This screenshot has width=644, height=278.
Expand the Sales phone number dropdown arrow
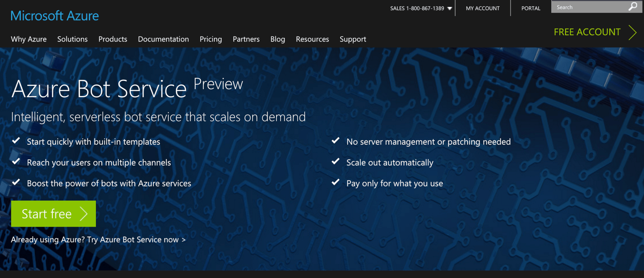pos(450,9)
